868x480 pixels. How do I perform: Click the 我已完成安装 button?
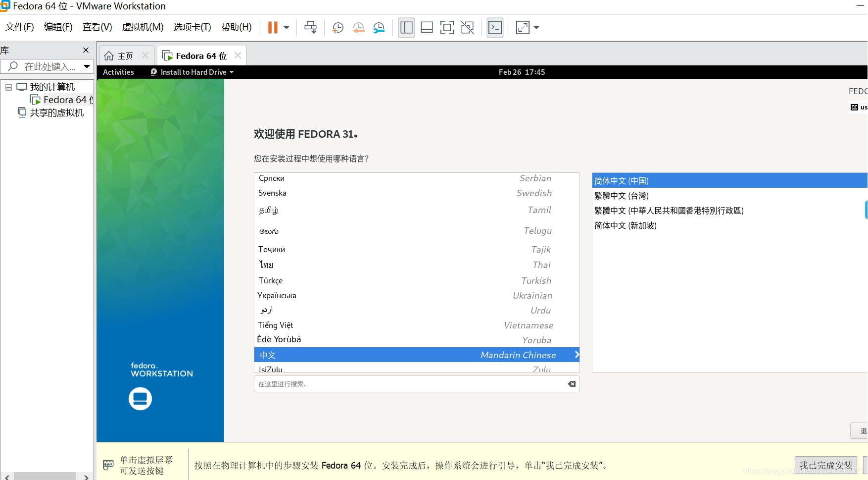click(x=826, y=466)
